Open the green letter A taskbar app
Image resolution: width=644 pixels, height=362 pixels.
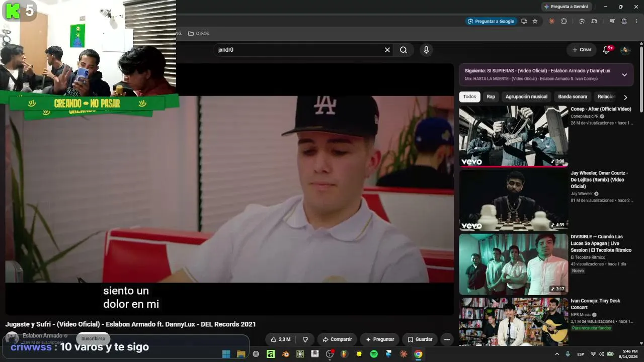(271, 354)
